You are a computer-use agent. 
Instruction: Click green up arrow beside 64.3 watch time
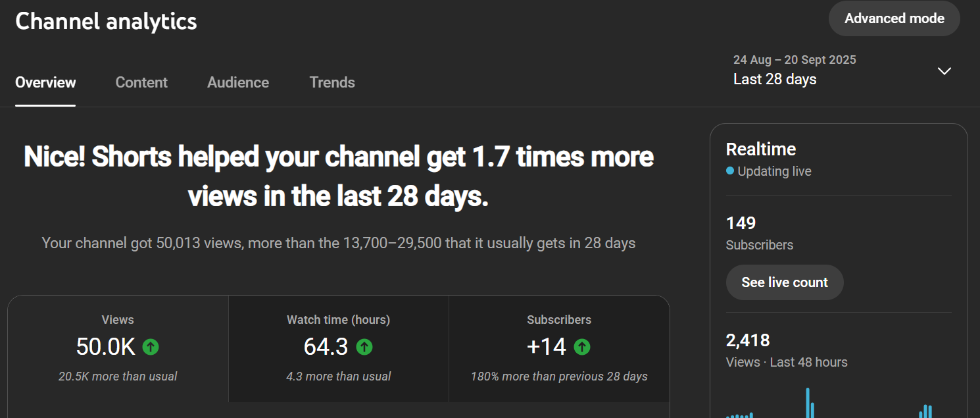point(364,347)
